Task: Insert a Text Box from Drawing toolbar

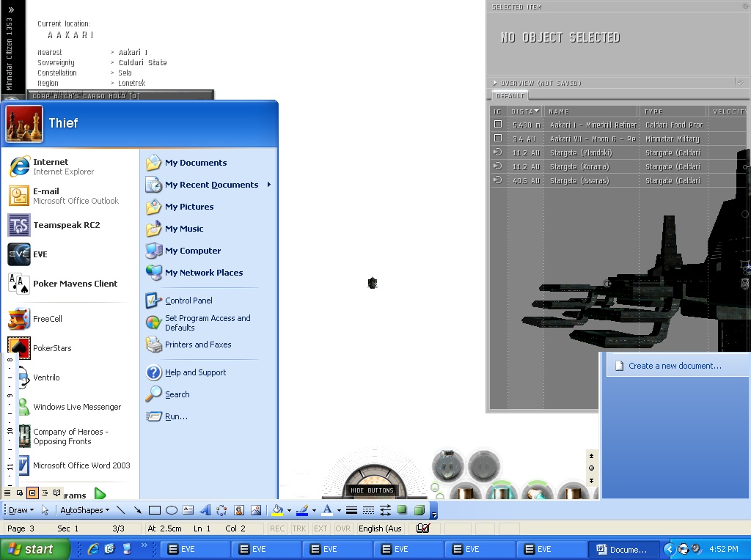Action: (x=188, y=510)
